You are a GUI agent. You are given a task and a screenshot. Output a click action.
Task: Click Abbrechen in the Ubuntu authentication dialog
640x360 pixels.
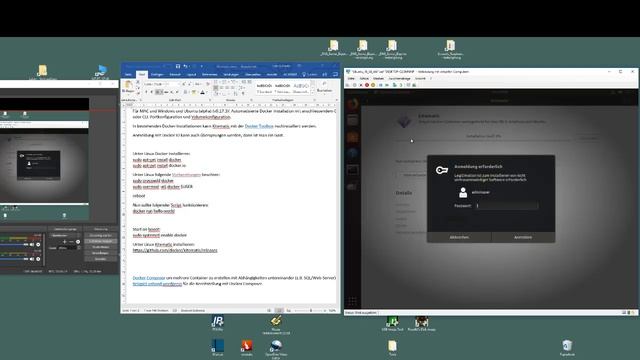pyautogui.click(x=459, y=237)
